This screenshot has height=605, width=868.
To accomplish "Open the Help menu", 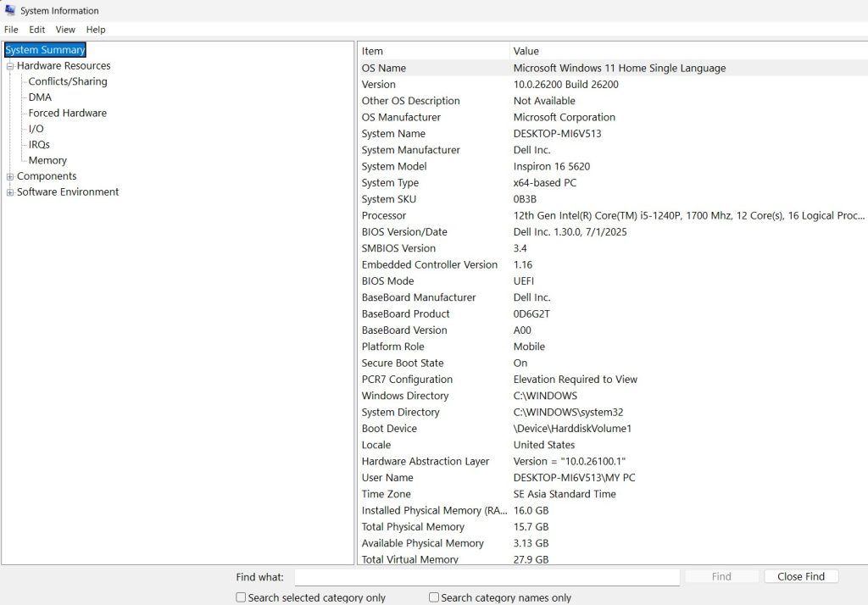I will coord(96,30).
